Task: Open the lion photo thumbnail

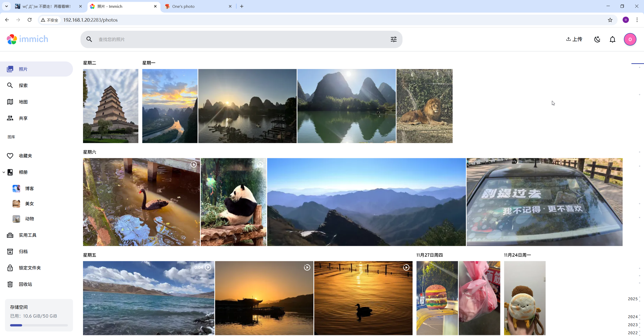Action: click(424, 106)
